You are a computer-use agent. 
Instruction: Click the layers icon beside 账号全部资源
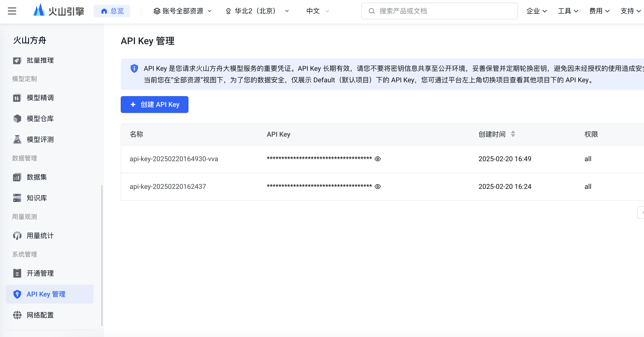pyautogui.click(x=157, y=11)
